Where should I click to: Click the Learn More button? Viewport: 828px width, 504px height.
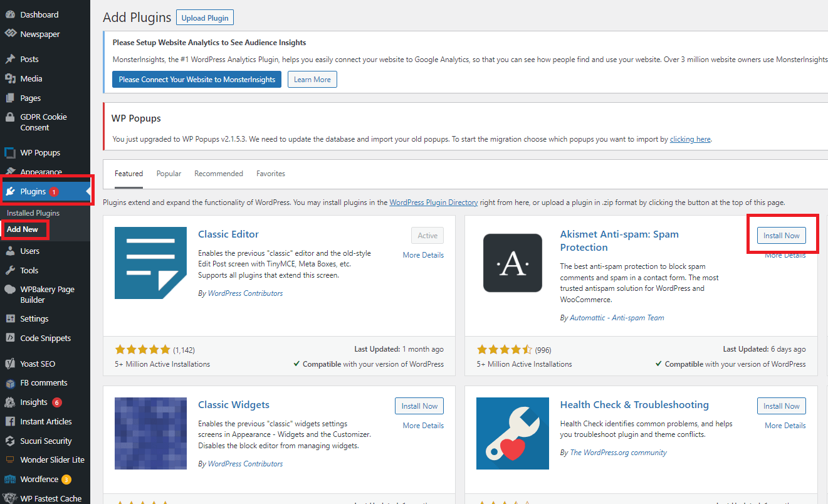312,80
